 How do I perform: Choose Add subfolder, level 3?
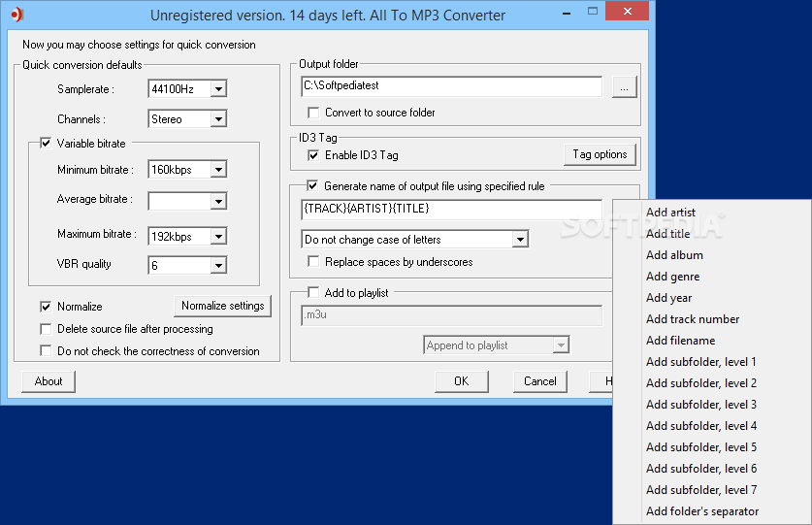(x=711, y=405)
